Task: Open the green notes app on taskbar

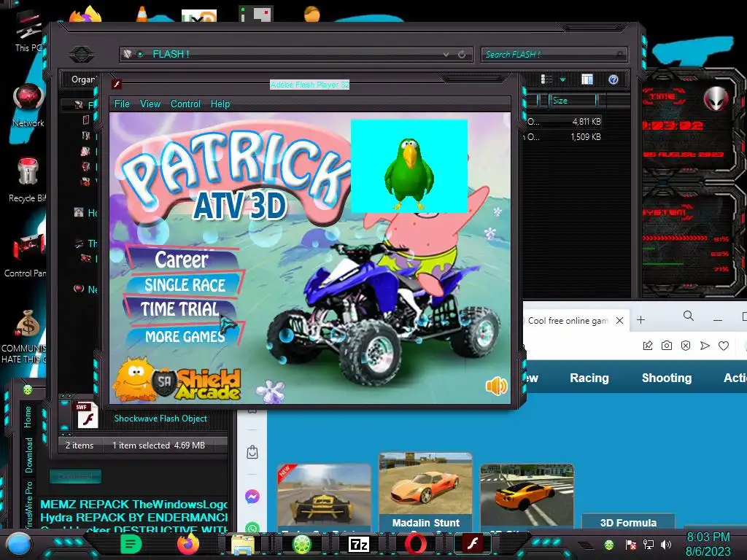Action: [x=131, y=544]
